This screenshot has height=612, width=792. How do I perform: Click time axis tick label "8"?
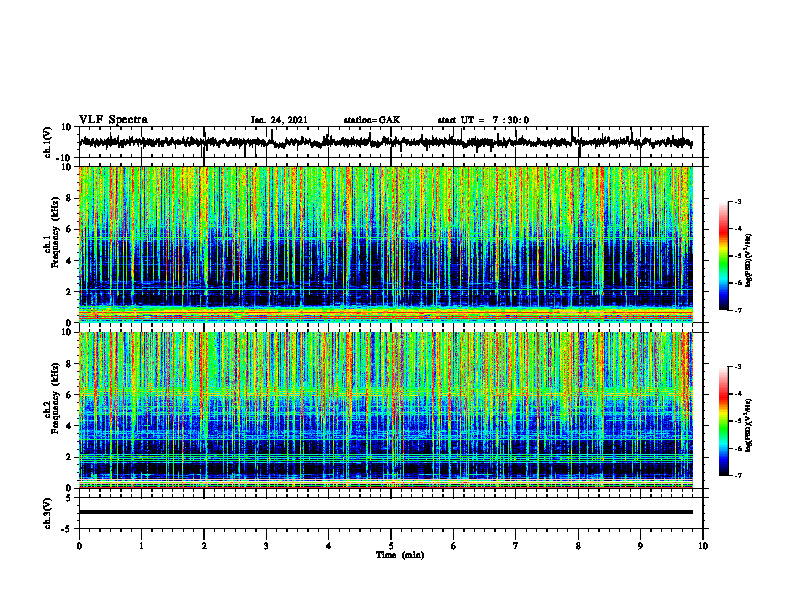(578, 546)
